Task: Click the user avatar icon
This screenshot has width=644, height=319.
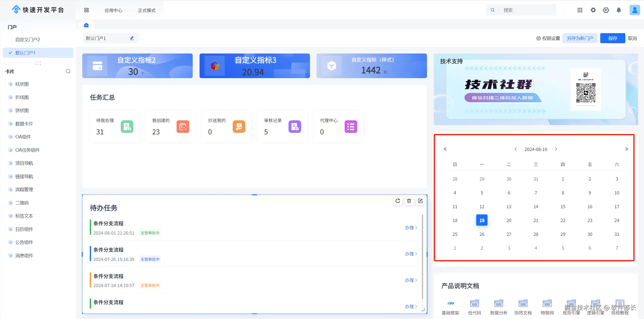Action: pyautogui.click(x=634, y=10)
